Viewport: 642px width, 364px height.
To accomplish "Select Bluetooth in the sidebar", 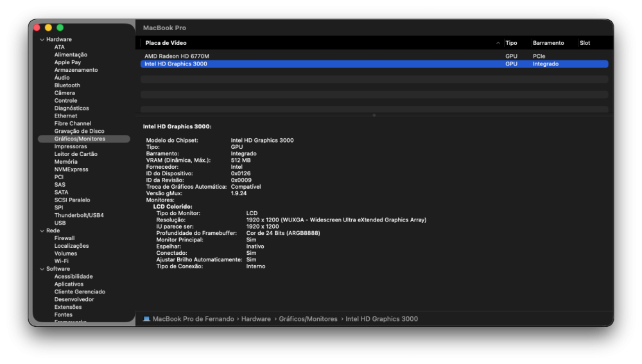I will pyautogui.click(x=67, y=85).
